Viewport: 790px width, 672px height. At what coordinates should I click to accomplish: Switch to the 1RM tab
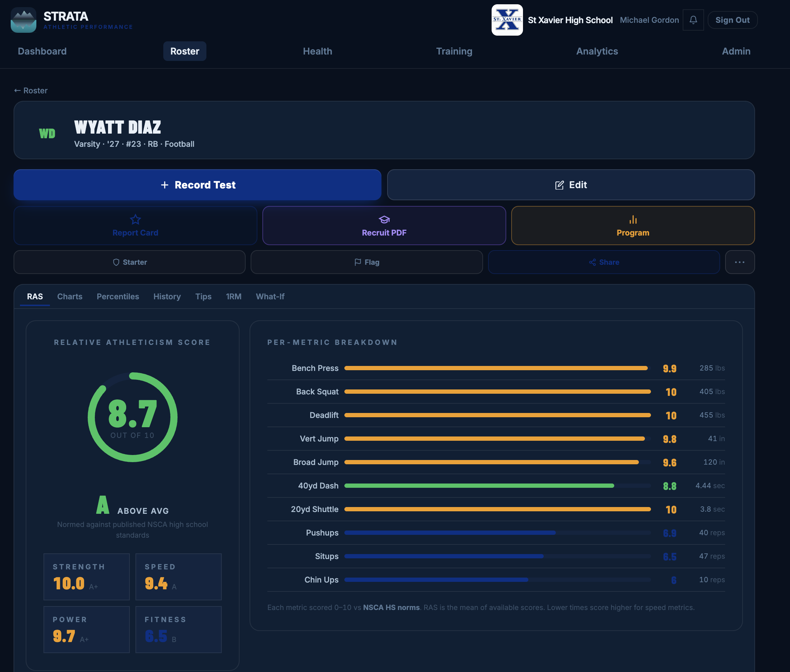234,296
